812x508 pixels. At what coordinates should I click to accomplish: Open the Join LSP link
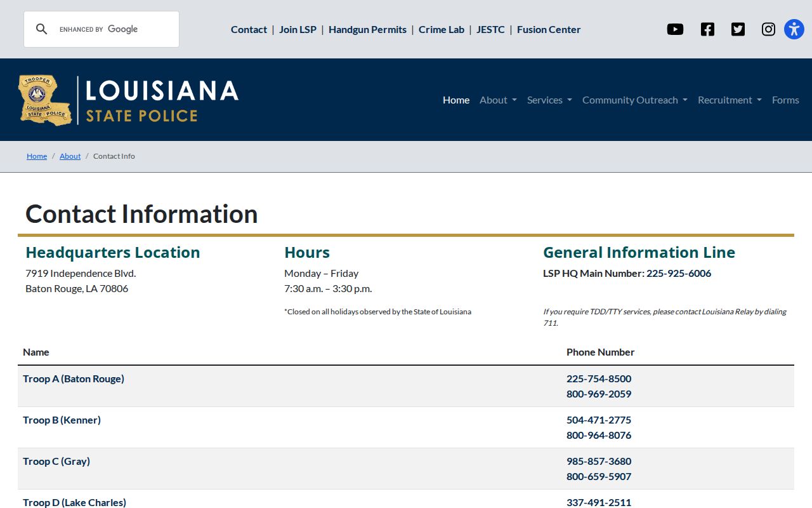pyautogui.click(x=298, y=29)
